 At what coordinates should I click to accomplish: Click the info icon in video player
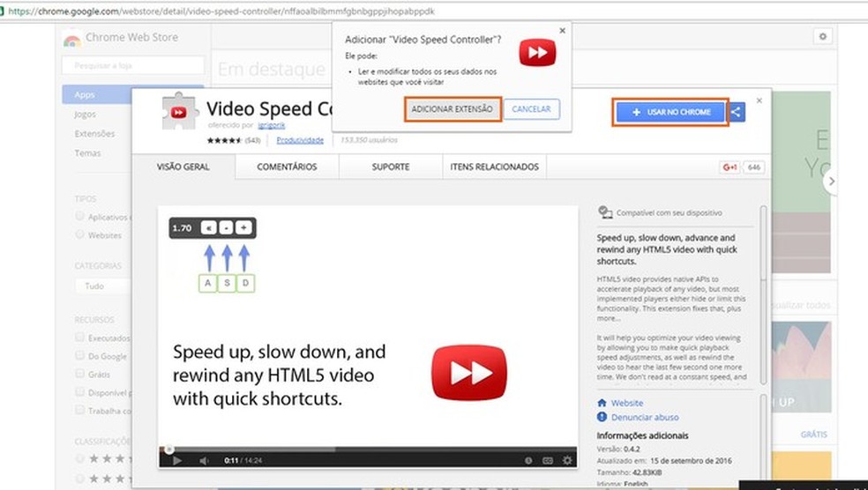click(528, 460)
